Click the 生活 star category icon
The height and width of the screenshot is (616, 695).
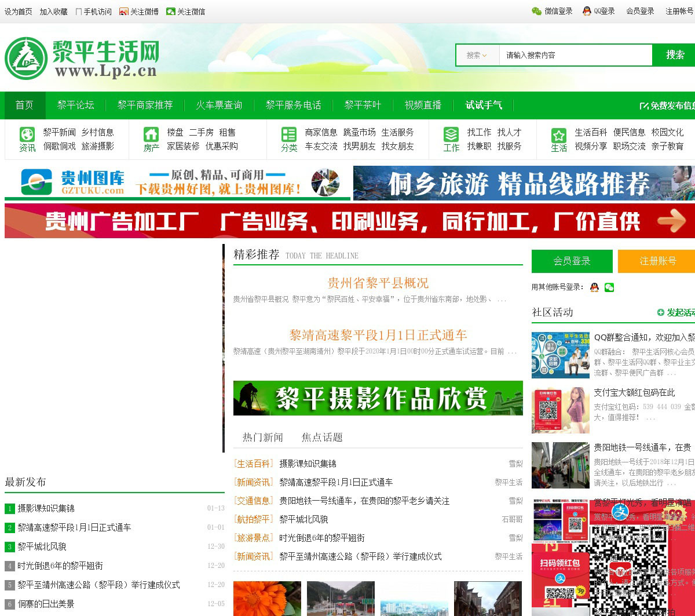point(559,135)
